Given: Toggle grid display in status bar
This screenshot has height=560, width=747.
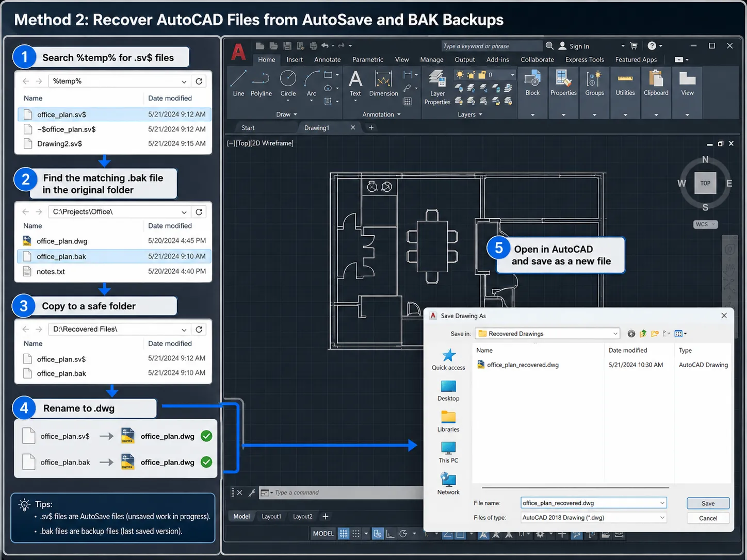Looking at the screenshot, I should pyautogui.click(x=344, y=534).
